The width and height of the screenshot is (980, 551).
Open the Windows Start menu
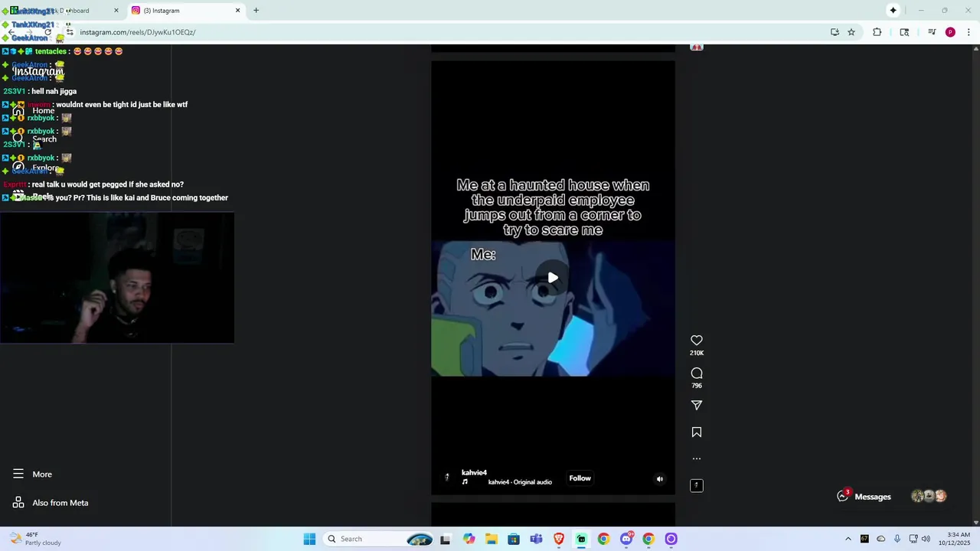coord(309,539)
